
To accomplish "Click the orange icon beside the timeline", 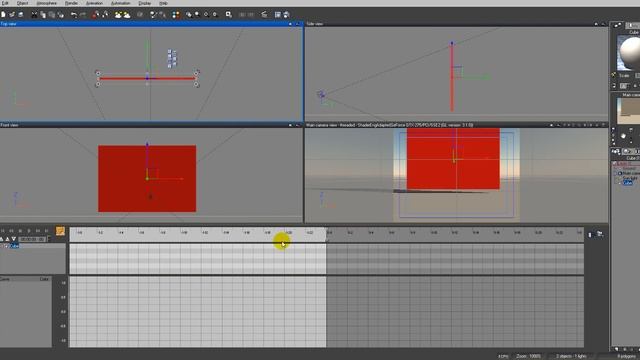I will (x=60, y=231).
